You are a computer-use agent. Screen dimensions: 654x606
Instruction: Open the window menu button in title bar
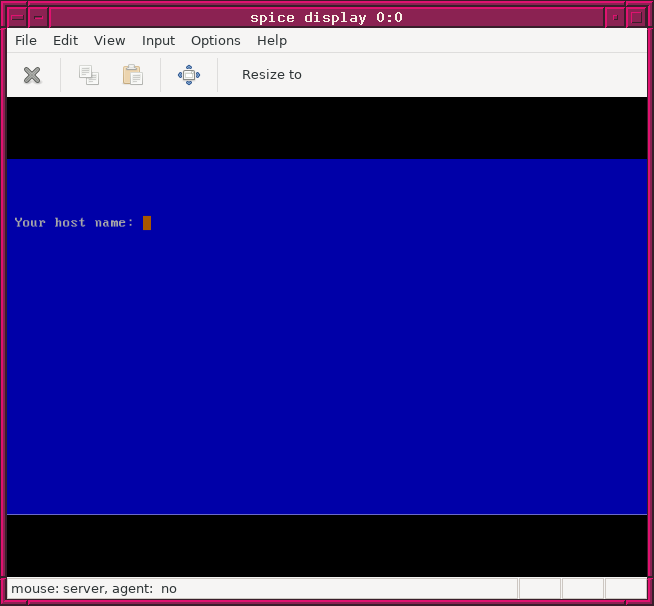click(16, 17)
